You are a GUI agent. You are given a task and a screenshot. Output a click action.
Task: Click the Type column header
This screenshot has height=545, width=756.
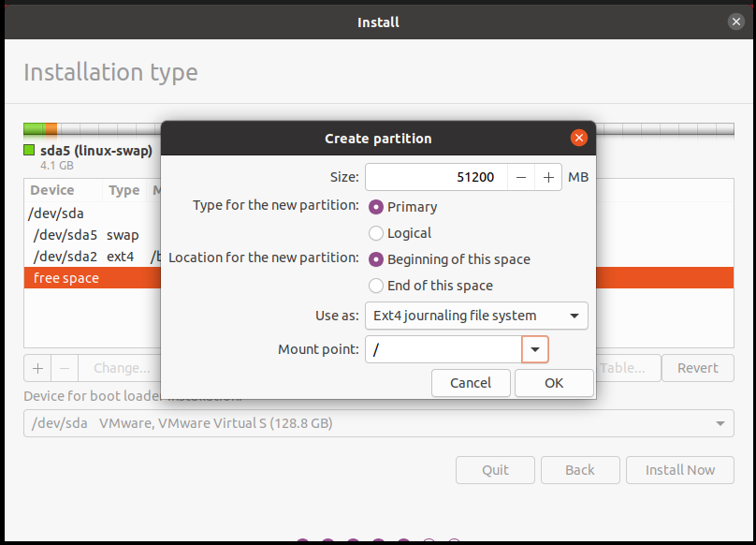click(x=124, y=190)
